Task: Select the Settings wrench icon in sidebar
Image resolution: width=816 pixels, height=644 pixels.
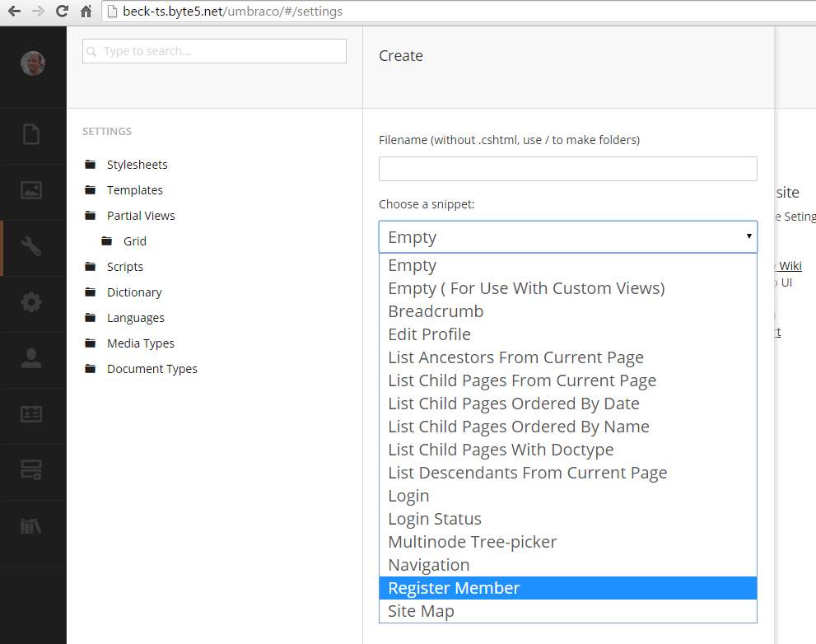Action: [x=31, y=246]
